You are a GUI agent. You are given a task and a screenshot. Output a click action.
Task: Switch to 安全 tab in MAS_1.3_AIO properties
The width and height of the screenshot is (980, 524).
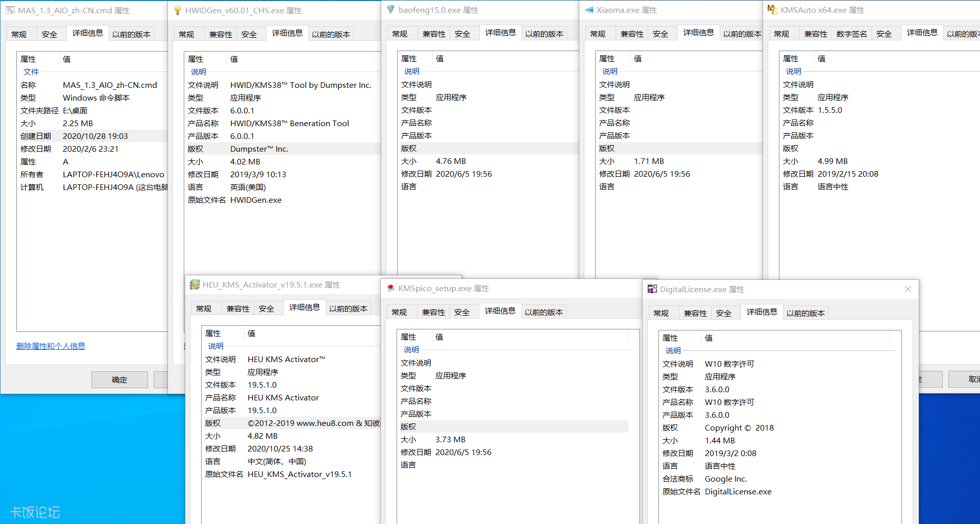(x=50, y=34)
